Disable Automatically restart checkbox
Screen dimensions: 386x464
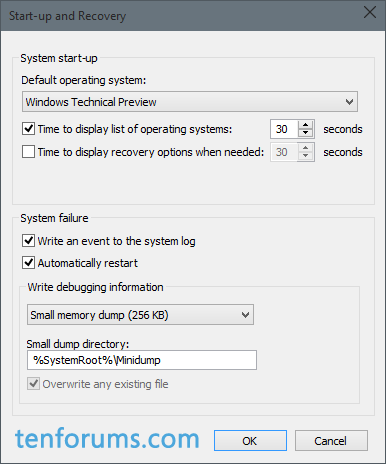(28, 263)
